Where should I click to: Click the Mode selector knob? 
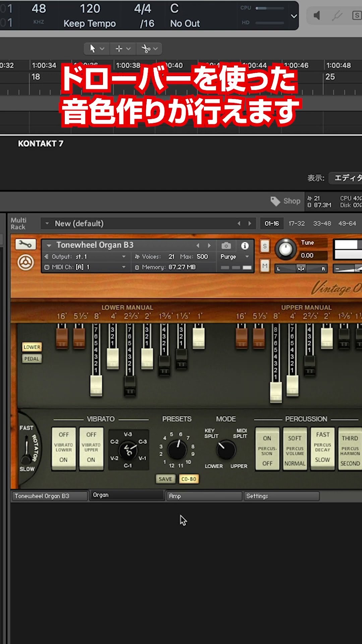point(226,450)
